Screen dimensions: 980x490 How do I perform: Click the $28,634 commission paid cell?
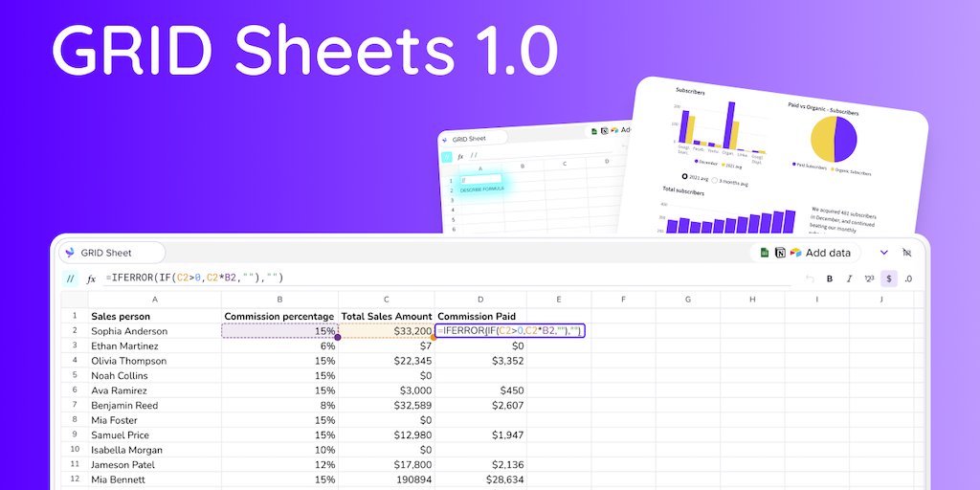(480, 479)
